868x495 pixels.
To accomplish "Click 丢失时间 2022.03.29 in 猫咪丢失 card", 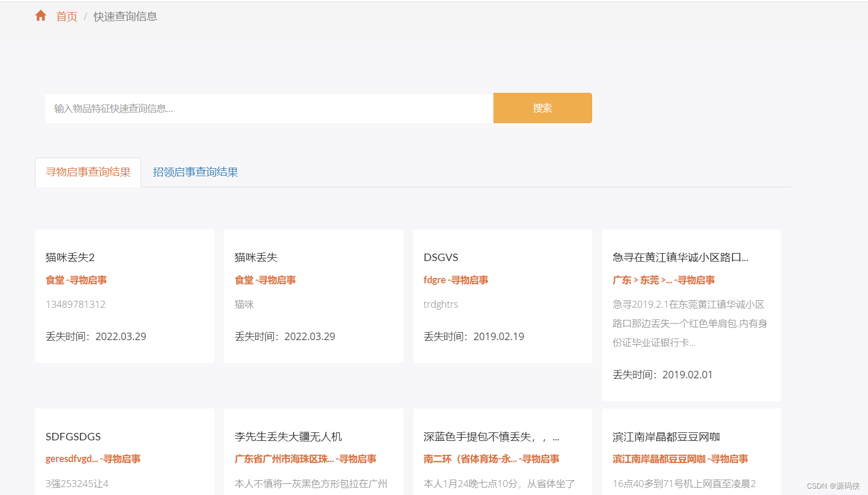I will tap(285, 336).
